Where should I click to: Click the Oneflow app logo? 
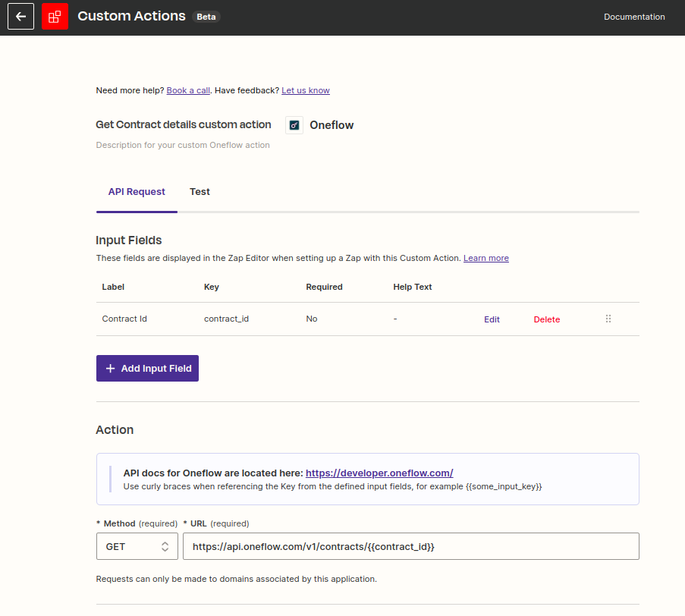point(294,124)
